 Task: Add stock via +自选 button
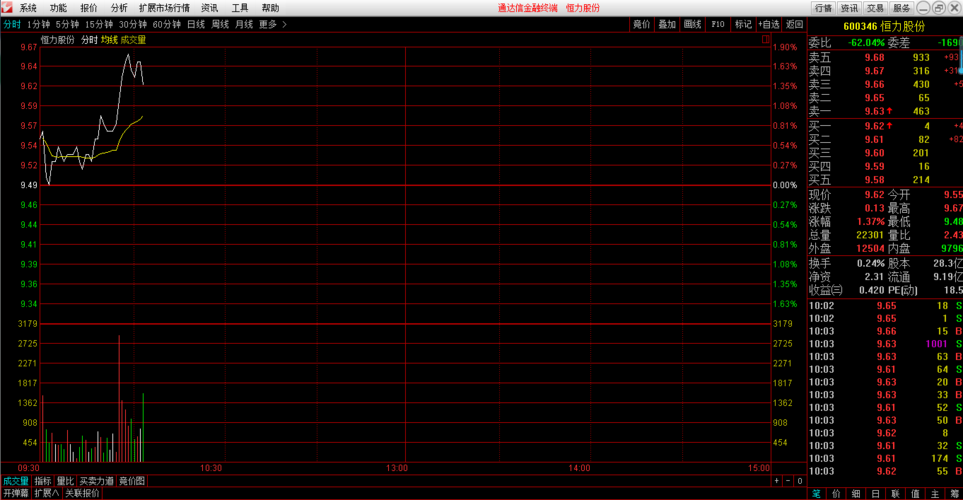(769, 25)
